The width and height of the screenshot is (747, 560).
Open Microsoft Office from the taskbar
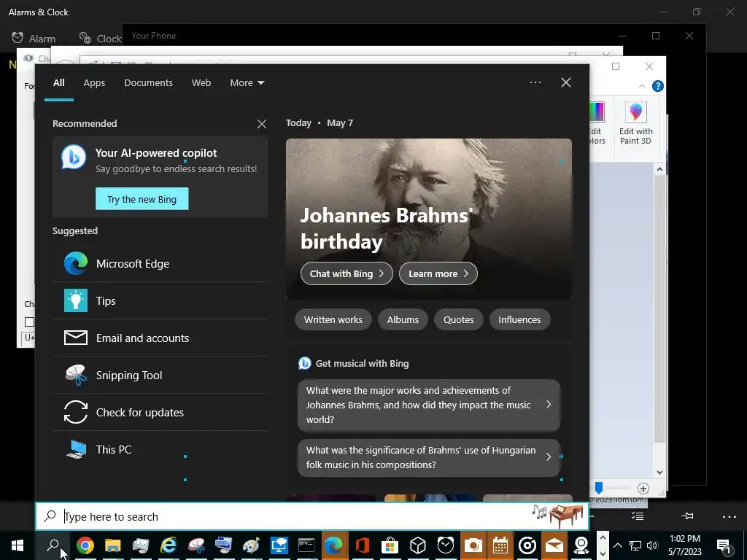(362, 545)
